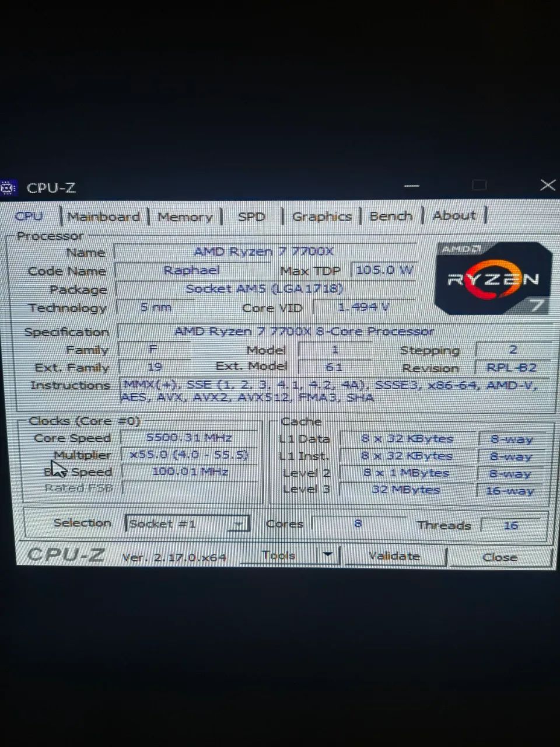Click the Cores value 8
The height and width of the screenshot is (747, 560).
click(358, 523)
